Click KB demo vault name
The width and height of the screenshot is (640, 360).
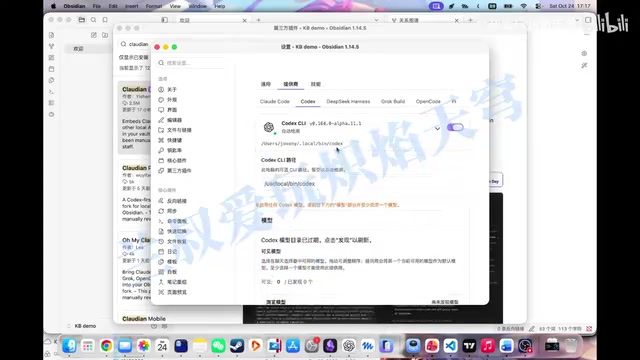coord(85,326)
